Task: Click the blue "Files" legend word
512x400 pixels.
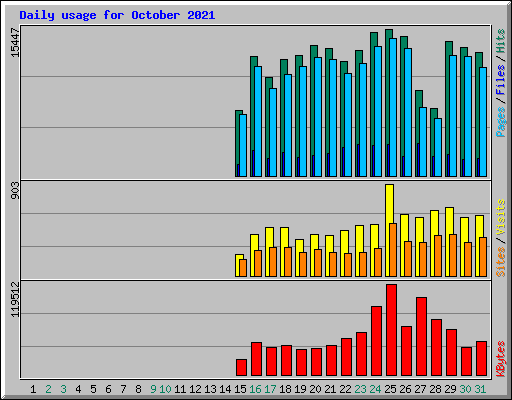Action: coord(501,80)
